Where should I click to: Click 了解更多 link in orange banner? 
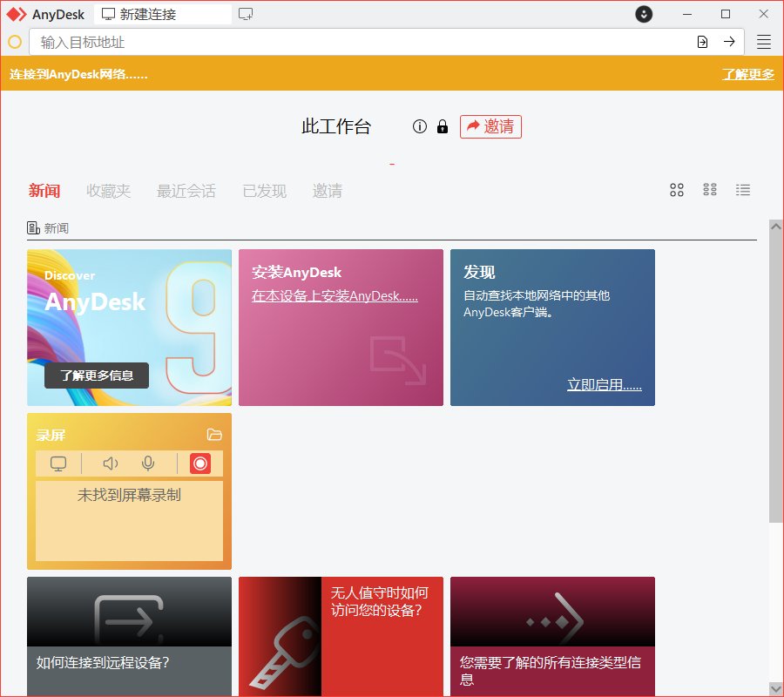(748, 74)
